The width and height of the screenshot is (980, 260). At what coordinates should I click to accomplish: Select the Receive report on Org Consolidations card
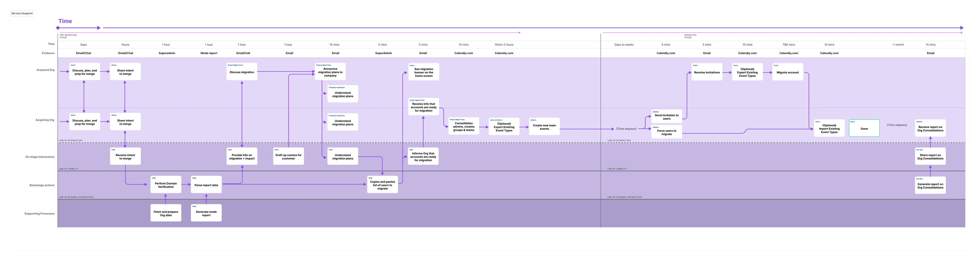(931, 128)
